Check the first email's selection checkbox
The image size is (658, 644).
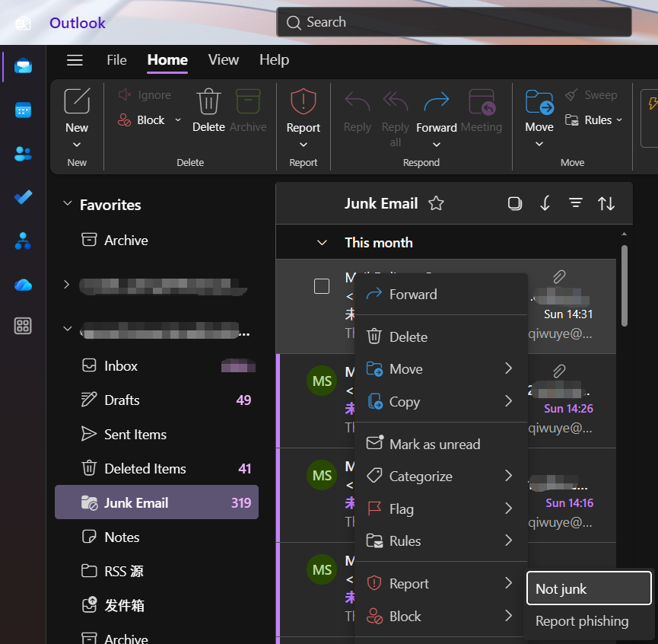click(322, 286)
